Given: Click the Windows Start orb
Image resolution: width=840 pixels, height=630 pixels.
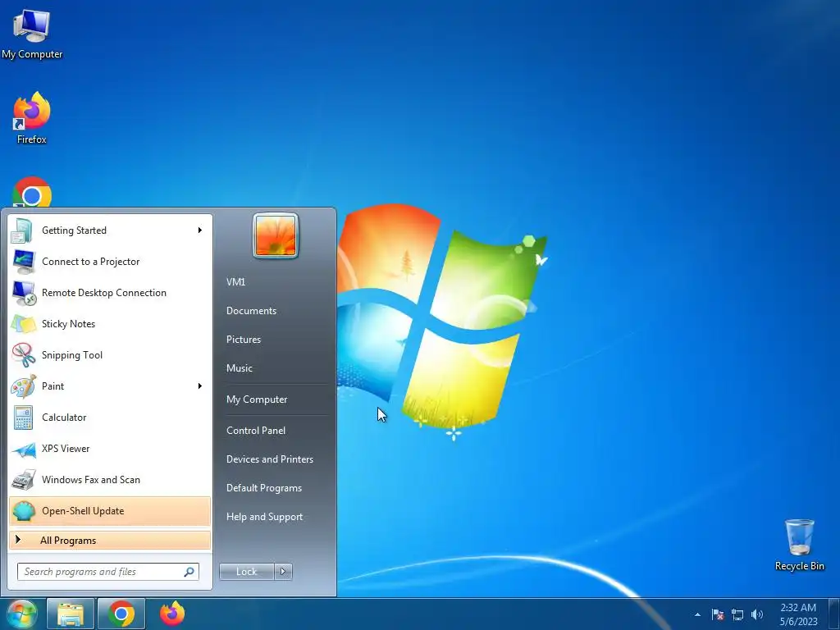Looking at the screenshot, I should 21,614.
